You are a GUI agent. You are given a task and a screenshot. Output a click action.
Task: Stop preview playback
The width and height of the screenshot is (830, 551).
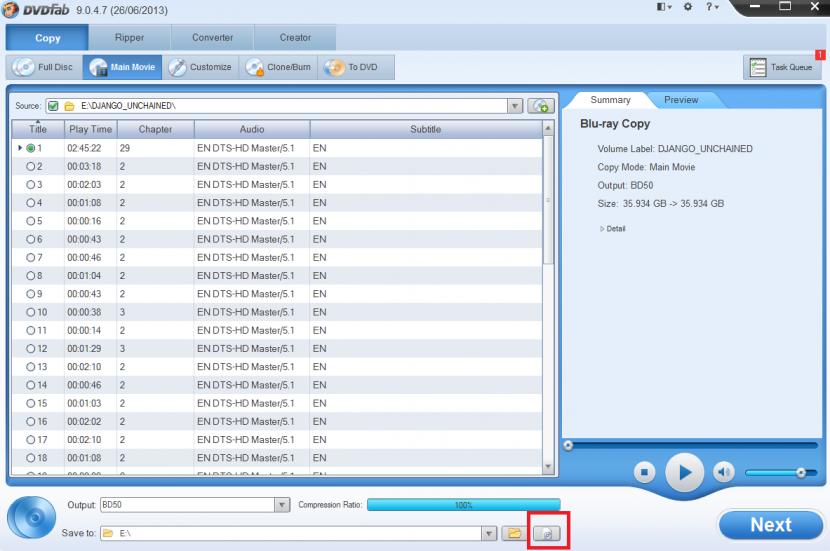(644, 472)
